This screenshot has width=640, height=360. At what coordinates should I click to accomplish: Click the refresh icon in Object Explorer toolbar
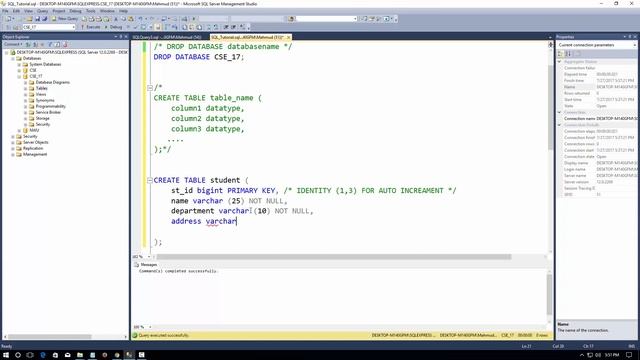point(58,44)
